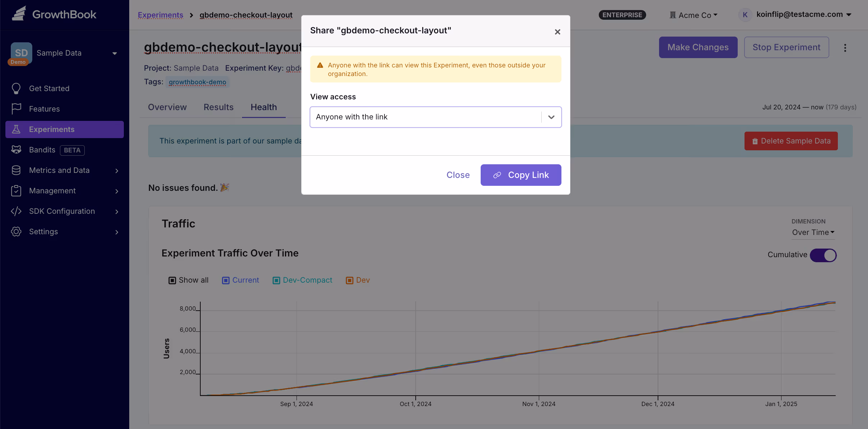
Task: Switch to the Results tab
Action: [218, 107]
